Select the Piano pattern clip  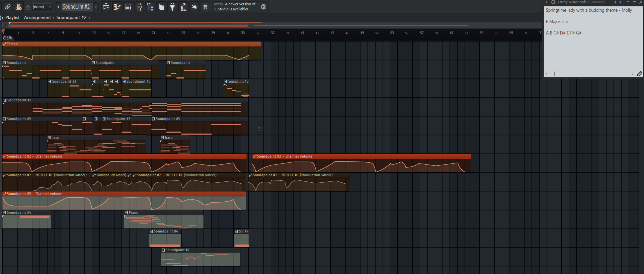(x=164, y=219)
